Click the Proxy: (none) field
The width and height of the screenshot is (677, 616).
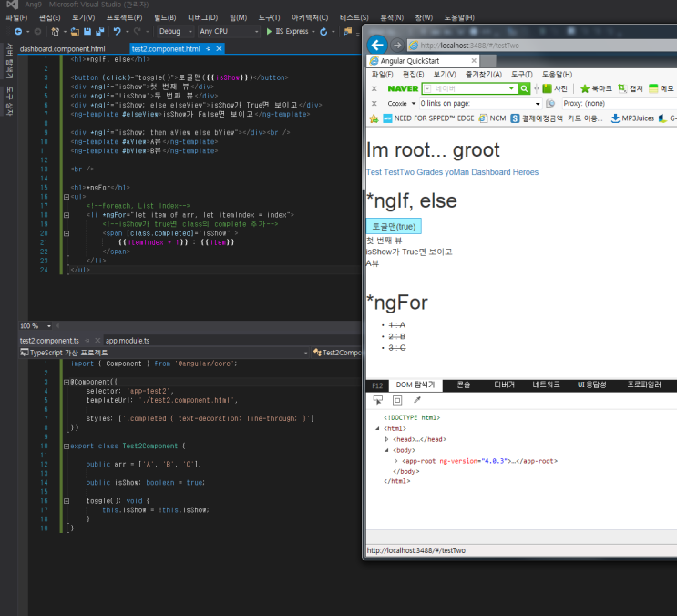click(619, 104)
